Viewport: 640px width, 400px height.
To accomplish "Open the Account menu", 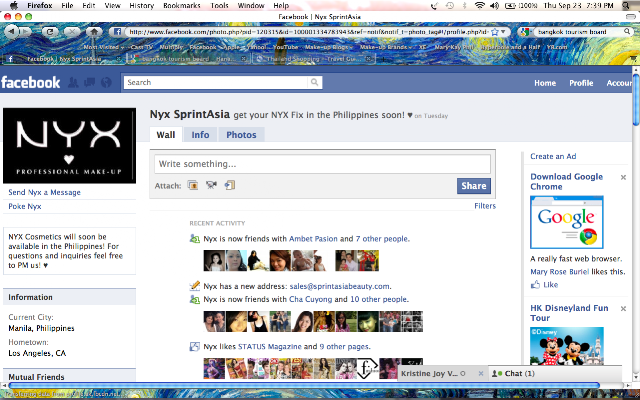I will click(619, 83).
